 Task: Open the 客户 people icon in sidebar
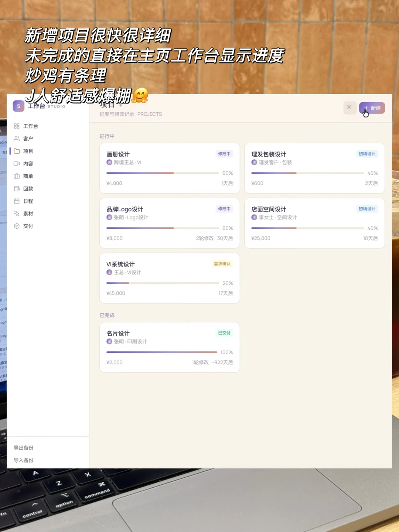pos(17,139)
